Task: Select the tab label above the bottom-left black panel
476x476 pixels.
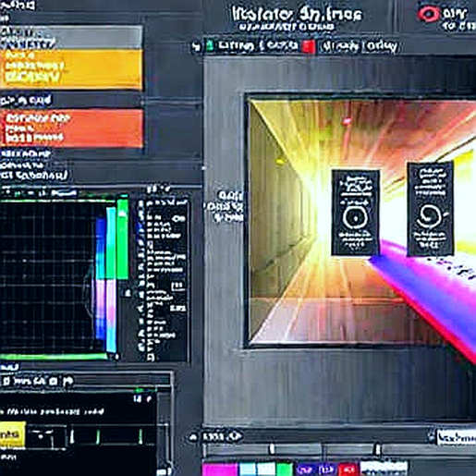Action: point(38,381)
